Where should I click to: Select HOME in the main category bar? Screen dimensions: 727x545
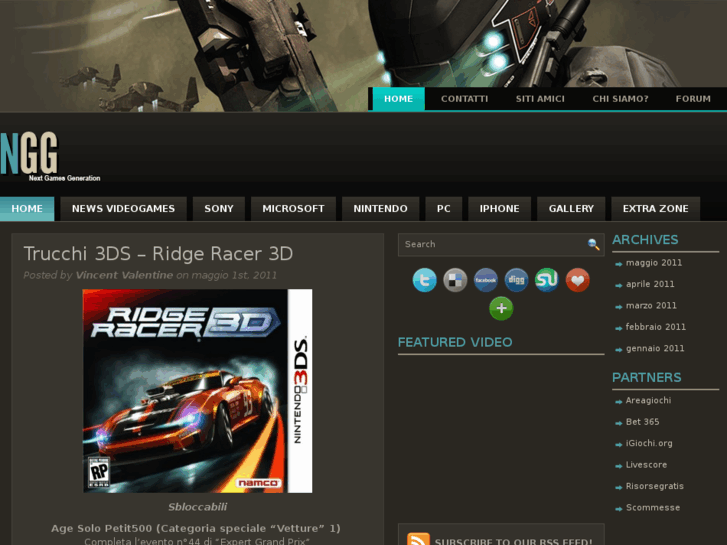[x=27, y=209]
